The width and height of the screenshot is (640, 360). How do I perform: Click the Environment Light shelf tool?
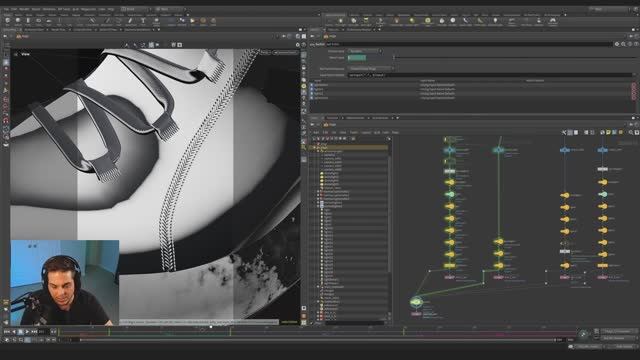pyautogui.click(x=427, y=21)
